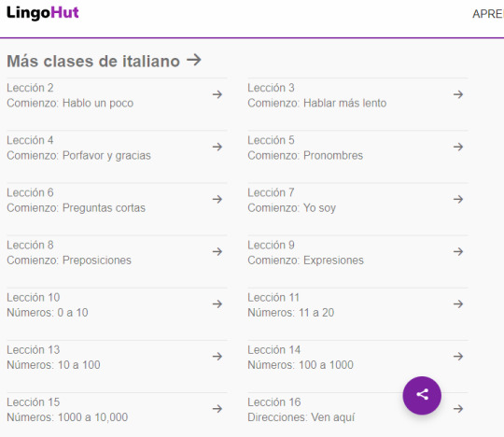
Task: Go to Números: 100 a 1000
Action: tap(301, 365)
